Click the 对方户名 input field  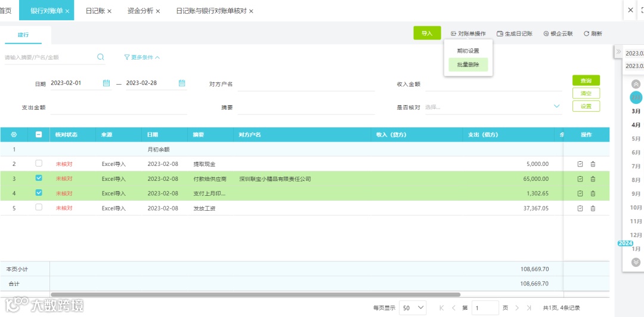[306, 84]
